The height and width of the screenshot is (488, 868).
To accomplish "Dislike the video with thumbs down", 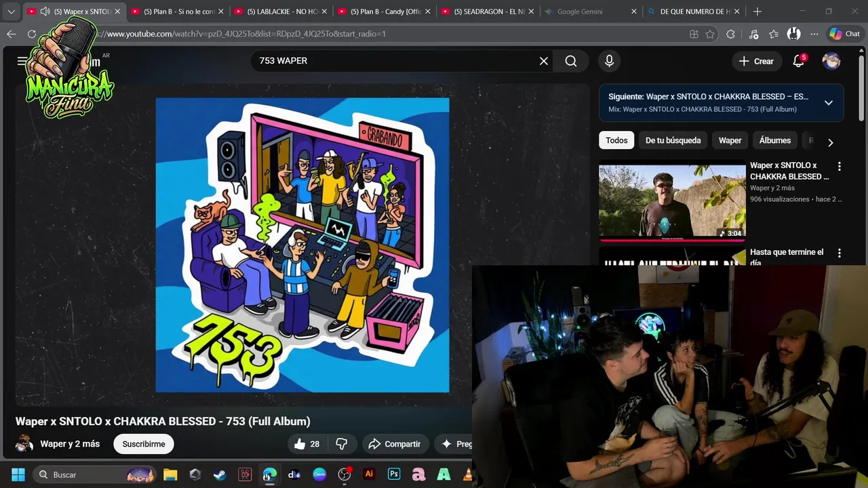I will tap(342, 444).
